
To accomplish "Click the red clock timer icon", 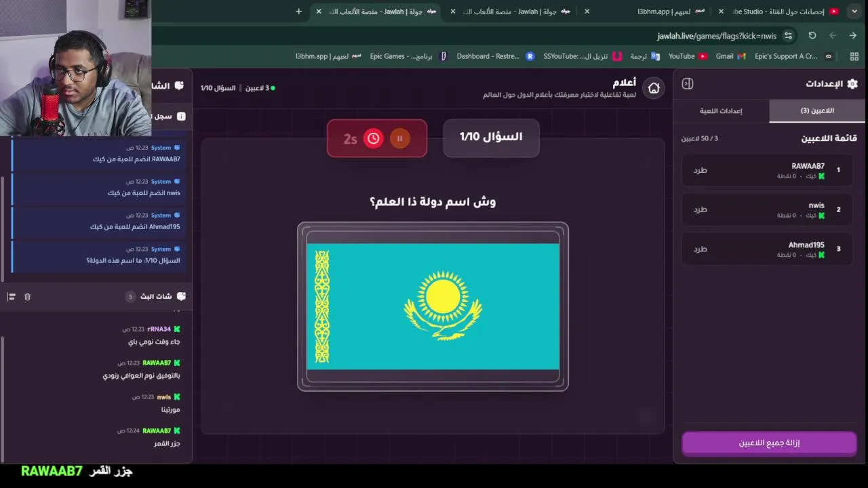I will [x=373, y=138].
